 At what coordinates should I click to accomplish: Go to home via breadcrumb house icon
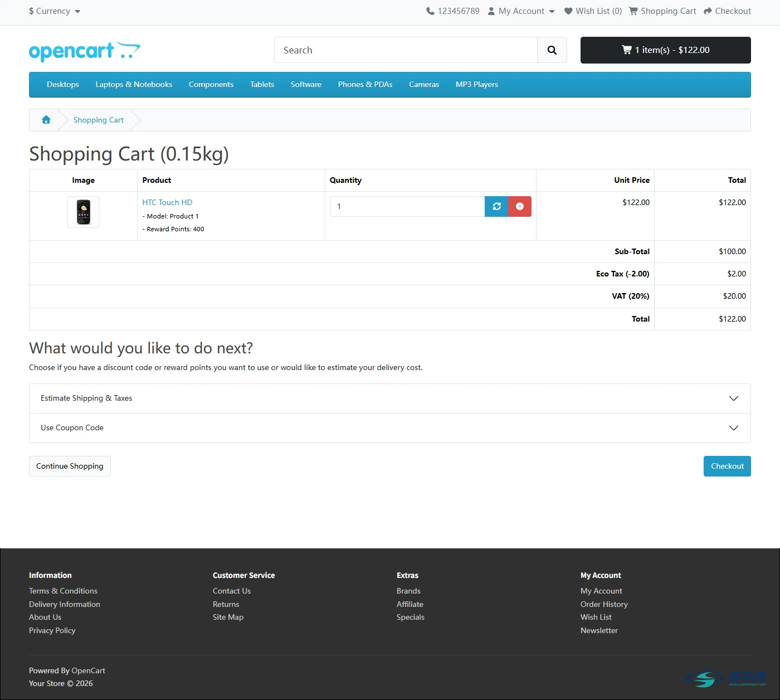[46, 120]
